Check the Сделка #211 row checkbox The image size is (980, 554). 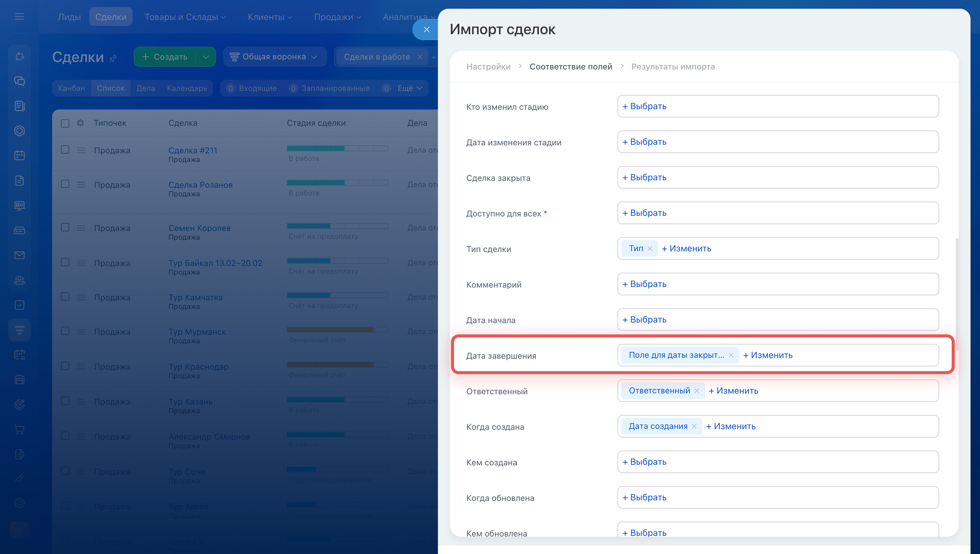pyautogui.click(x=65, y=149)
